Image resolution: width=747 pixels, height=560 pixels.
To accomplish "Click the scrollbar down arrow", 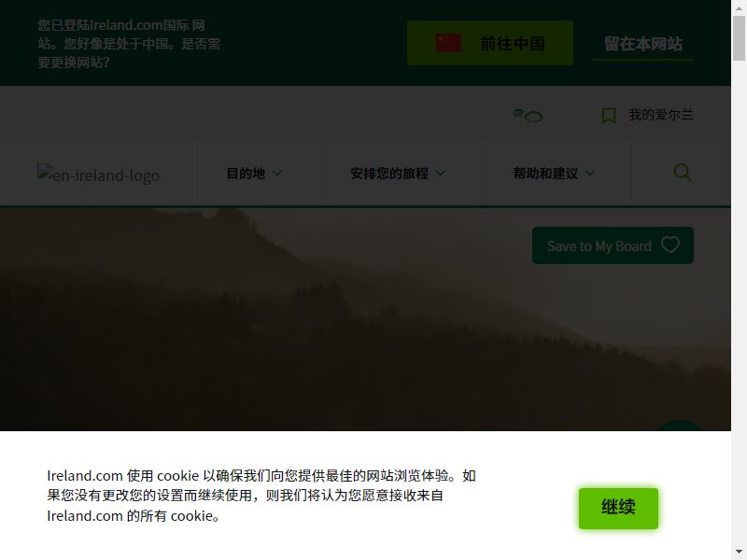I will tap(739, 552).
